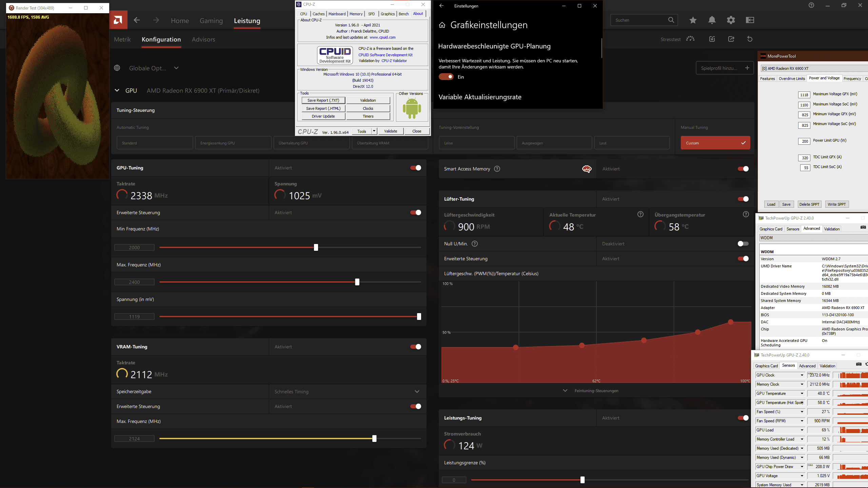Click the Android robot icon in CPU-Z
Screen dimensions: 868x488
click(412, 108)
